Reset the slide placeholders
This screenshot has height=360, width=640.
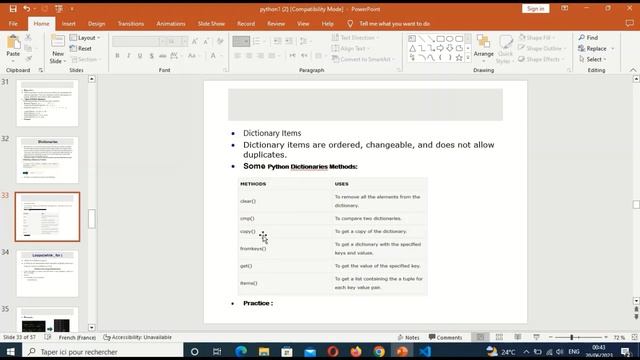point(81,48)
